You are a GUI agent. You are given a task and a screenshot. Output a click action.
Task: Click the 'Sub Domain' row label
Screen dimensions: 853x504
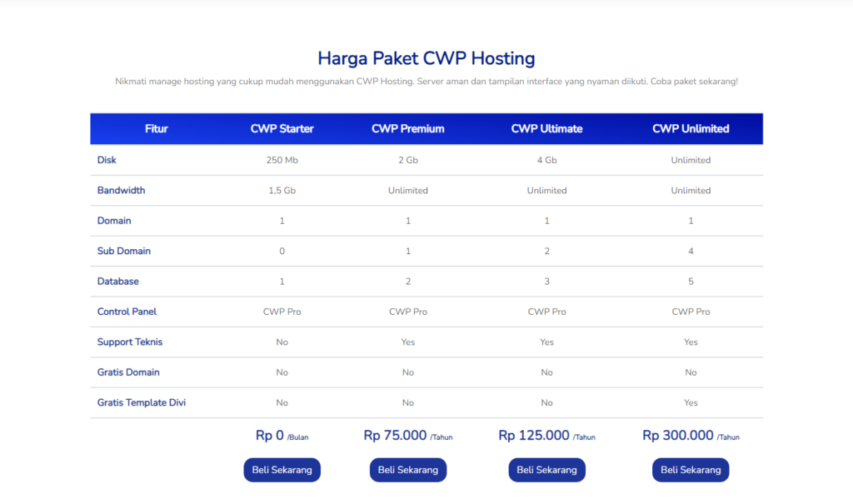(124, 251)
